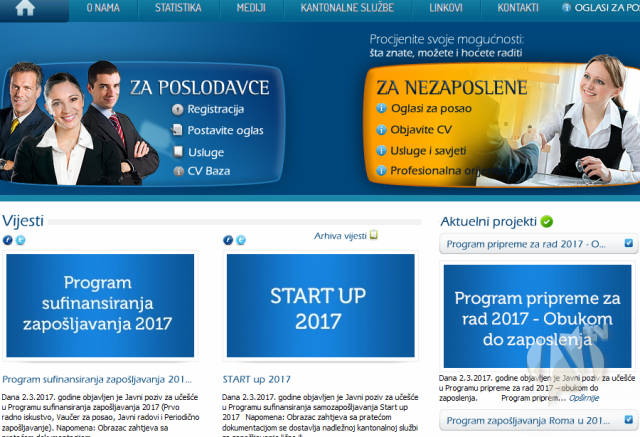Open the Objavite CV link

pyautogui.click(x=421, y=130)
